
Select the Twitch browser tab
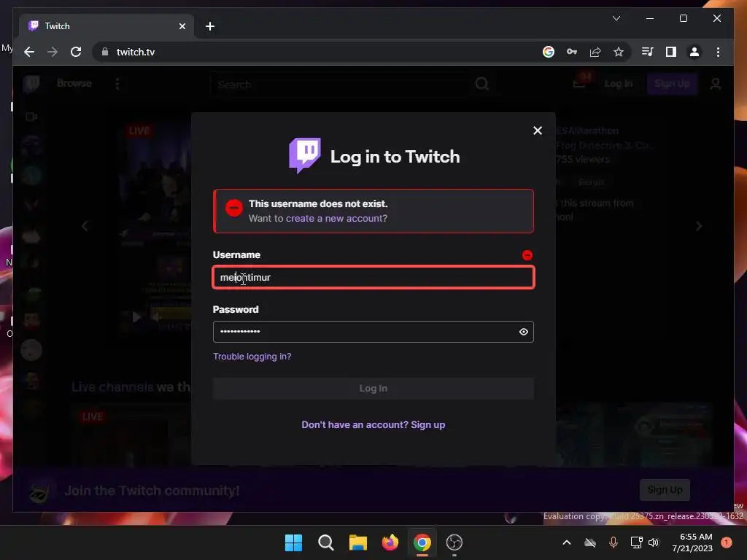107,26
